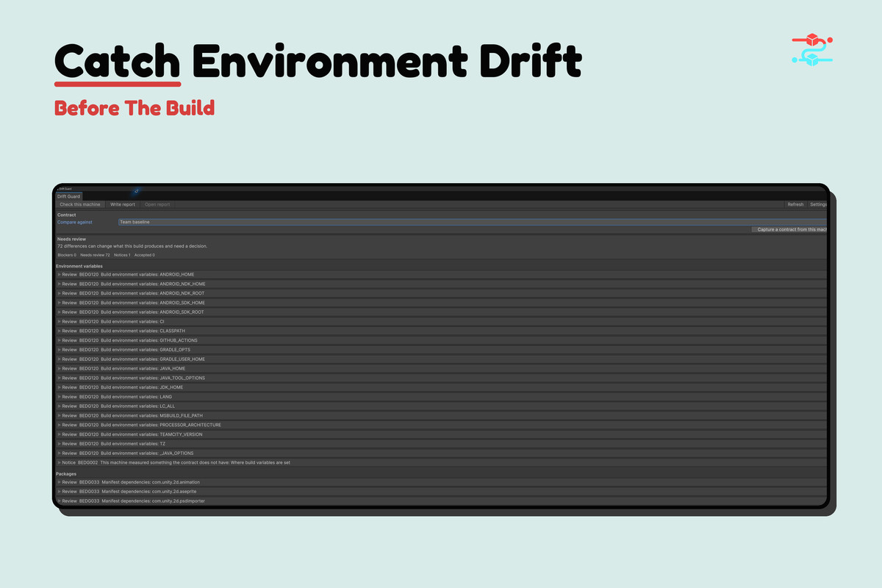This screenshot has width=882, height=588.
Task: Click Capture a contract from this machine
Action: tap(790, 229)
